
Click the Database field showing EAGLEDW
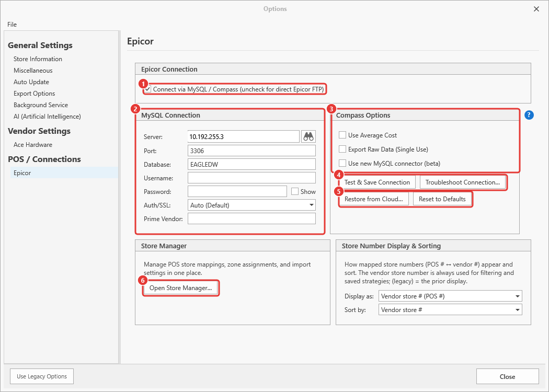[251, 164]
